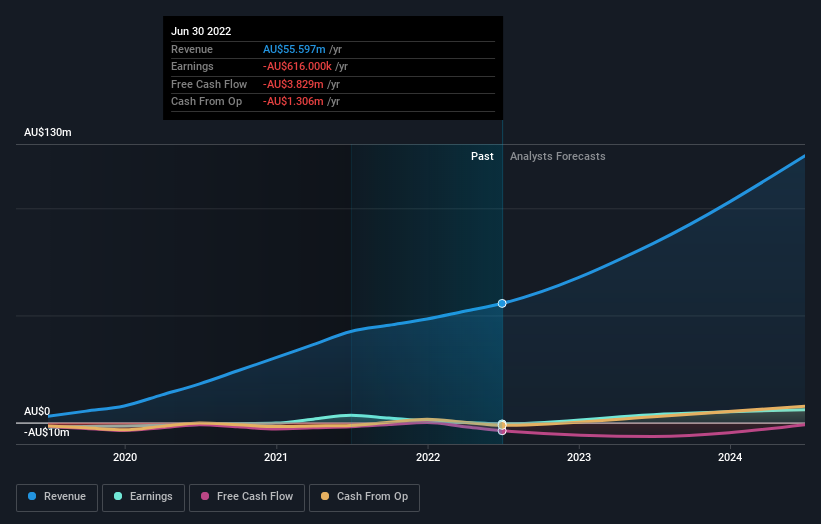This screenshot has height=524, width=821.
Task: Click the 'Jun 30 2022' tooltip date
Action: coord(201,31)
